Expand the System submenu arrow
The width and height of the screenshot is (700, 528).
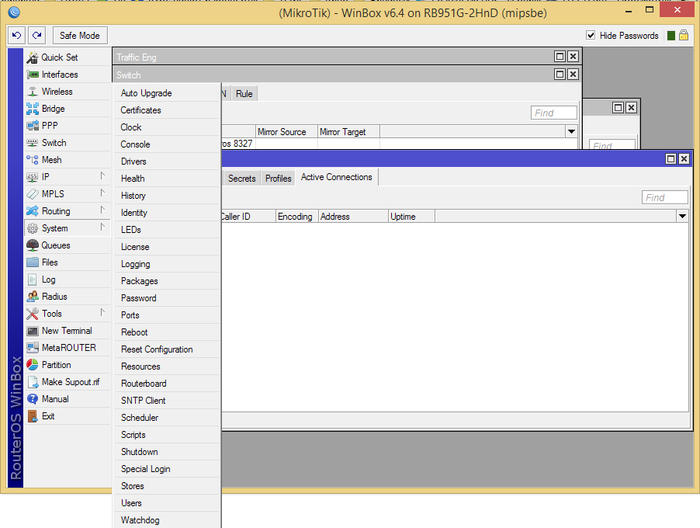(x=102, y=227)
